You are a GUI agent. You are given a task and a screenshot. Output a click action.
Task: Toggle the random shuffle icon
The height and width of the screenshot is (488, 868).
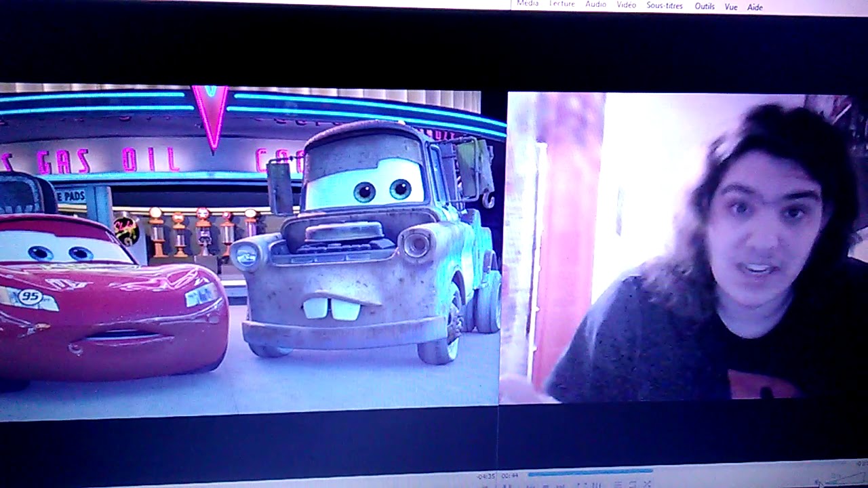pos(648,484)
